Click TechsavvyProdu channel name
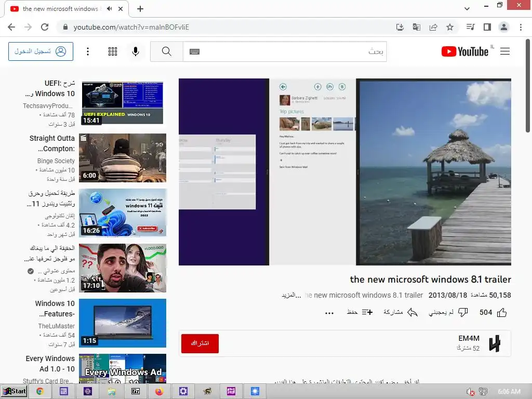532x399 pixels. (x=48, y=106)
